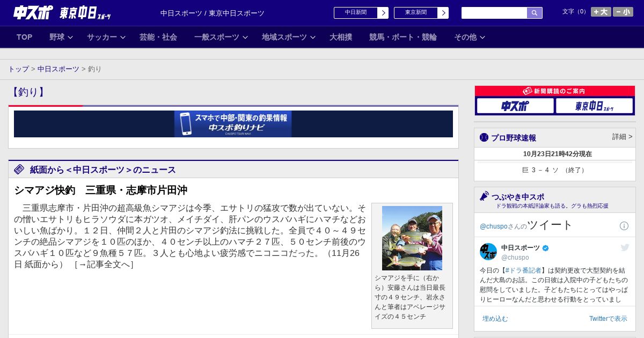
Task: Click 中スポ subscription logo in sidebar
Action: pos(515,106)
